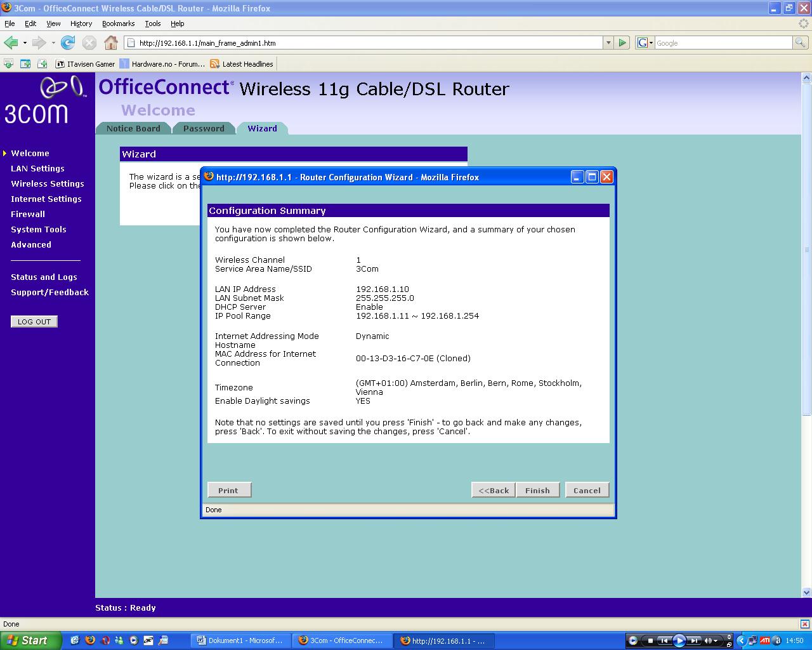
Task: Open the Help menu
Action: (177, 23)
